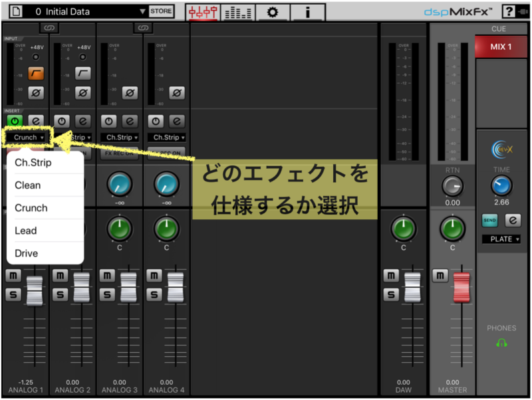Screen dimensions: 532x400
Task: Disable the orange high-pass filter on Analog 1
Action: [36, 73]
